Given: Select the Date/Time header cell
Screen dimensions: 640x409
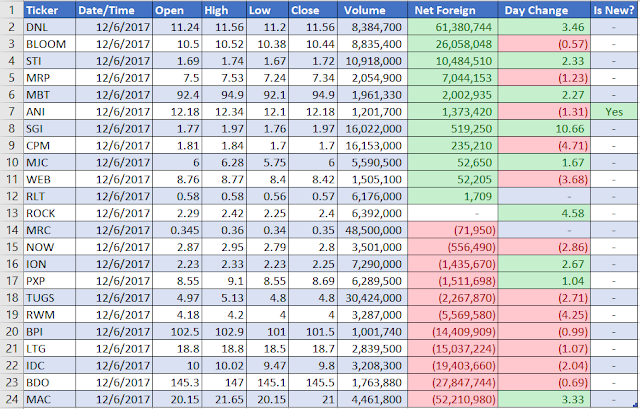Looking at the screenshot, I should click(x=114, y=10).
